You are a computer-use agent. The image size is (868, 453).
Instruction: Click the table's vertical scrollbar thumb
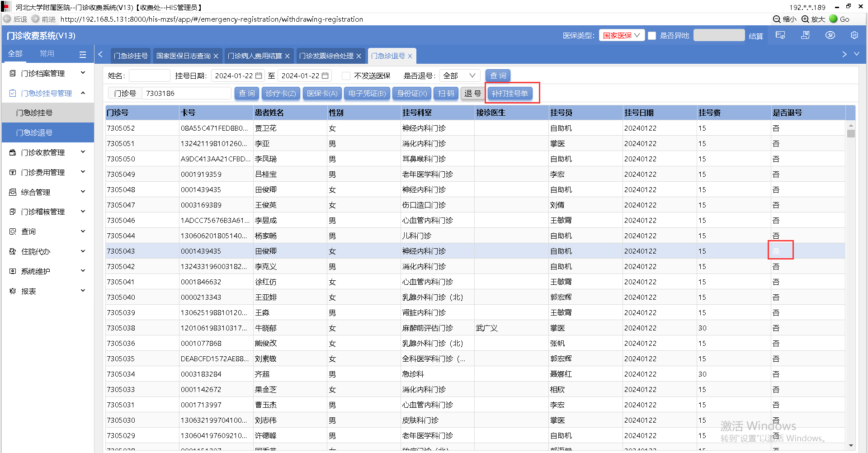click(x=851, y=133)
